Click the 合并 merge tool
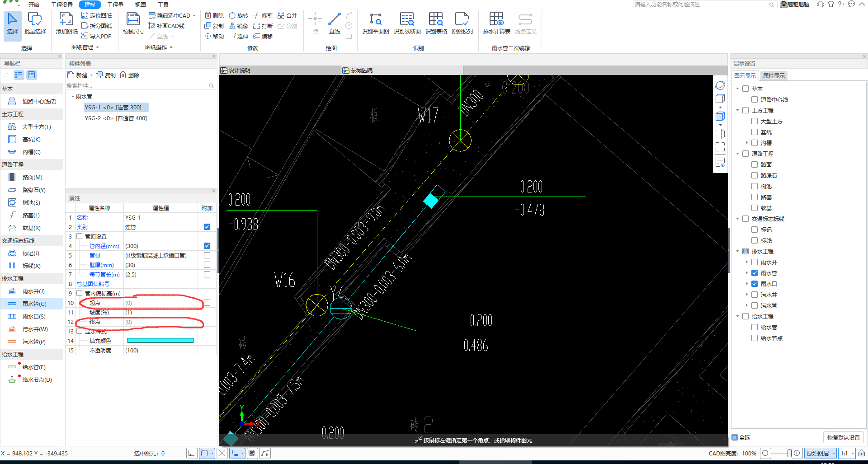 click(288, 15)
